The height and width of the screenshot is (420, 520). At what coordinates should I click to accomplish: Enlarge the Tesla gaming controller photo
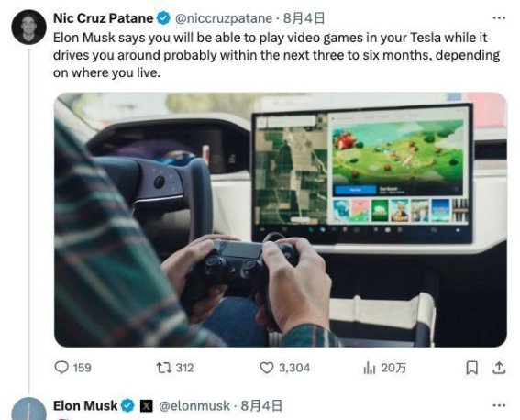pos(281,219)
